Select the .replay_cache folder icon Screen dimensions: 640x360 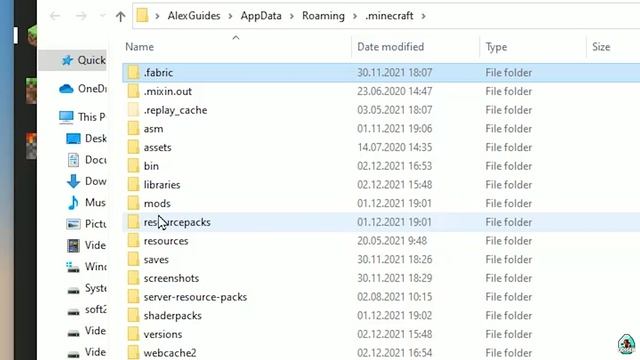pyautogui.click(x=133, y=110)
